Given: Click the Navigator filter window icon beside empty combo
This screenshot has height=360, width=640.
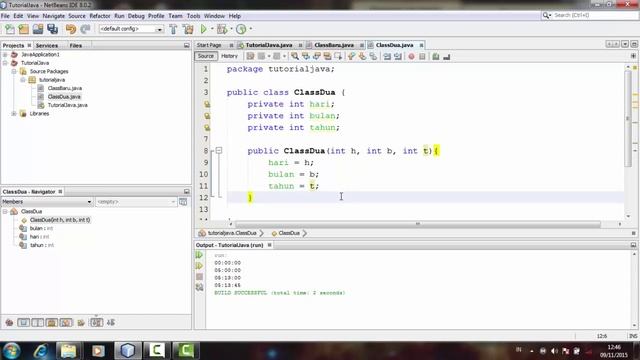Looking at the screenshot, I should (183, 202).
